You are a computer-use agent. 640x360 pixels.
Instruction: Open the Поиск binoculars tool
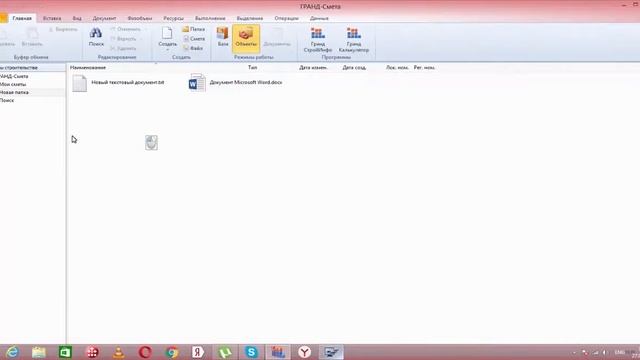(96, 37)
